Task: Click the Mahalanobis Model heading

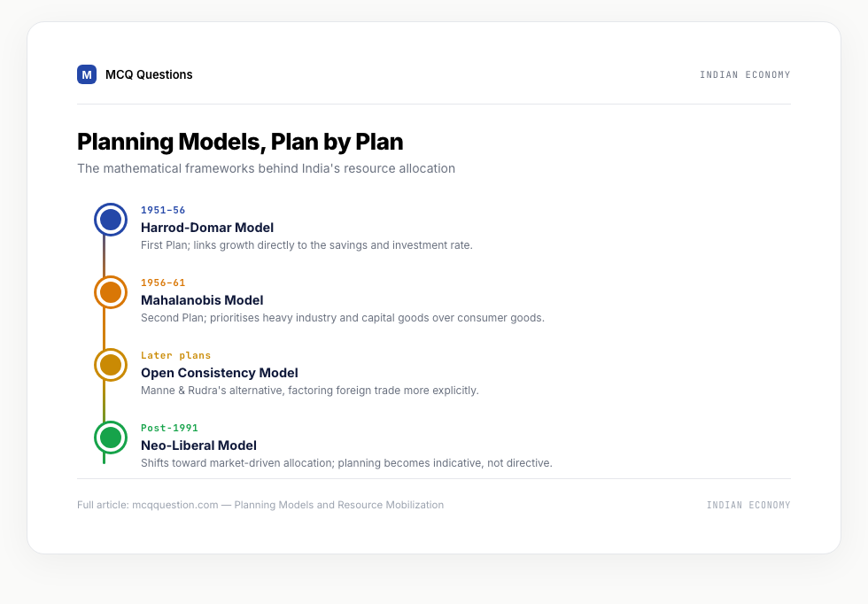Action: (202, 300)
